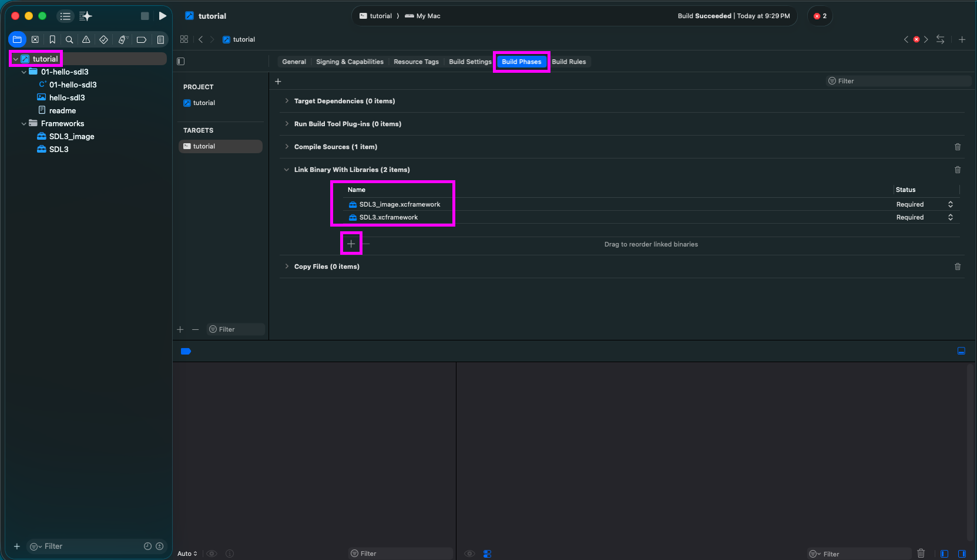Delete the Link Binary With Libraries phase
Viewport: 977px width, 560px height.
coord(958,170)
